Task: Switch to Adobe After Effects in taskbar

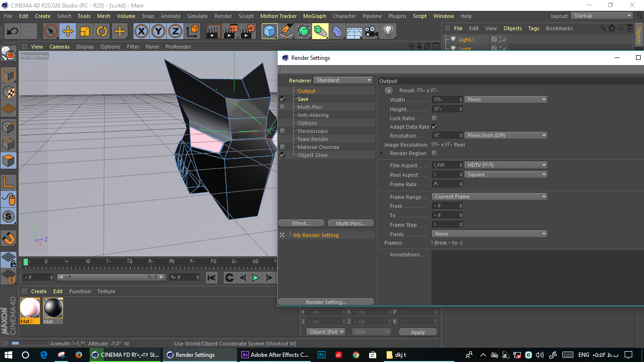Action: pos(275,355)
